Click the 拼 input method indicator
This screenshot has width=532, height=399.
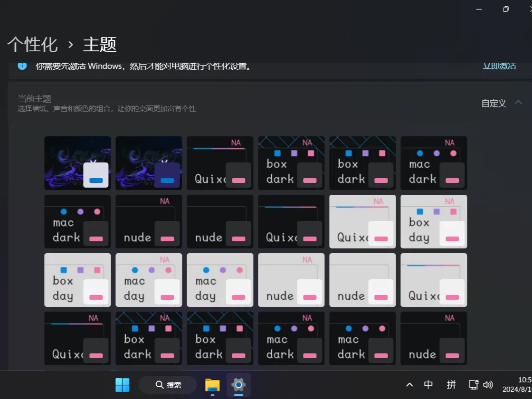(x=452, y=385)
